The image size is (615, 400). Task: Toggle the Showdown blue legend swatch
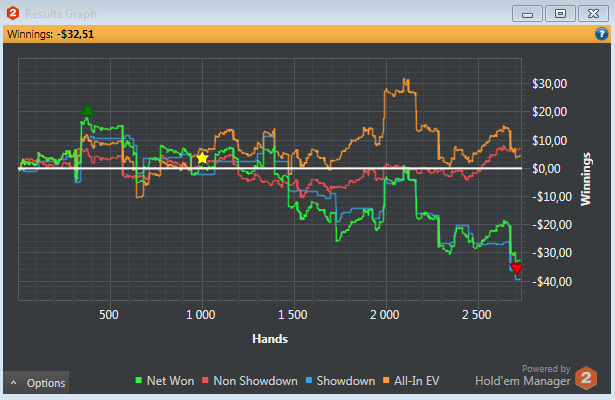point(309,380)
